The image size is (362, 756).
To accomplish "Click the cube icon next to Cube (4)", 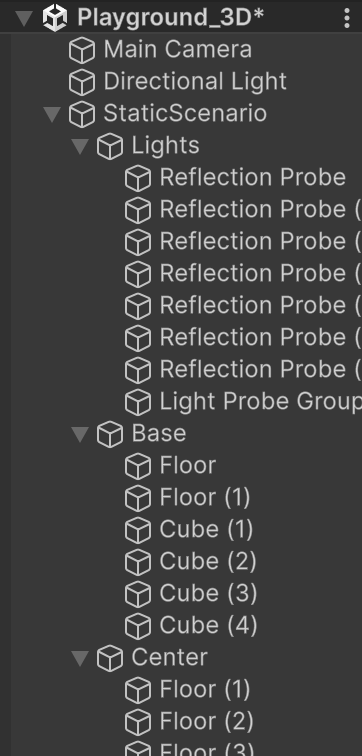I will (x=138, y=626).
